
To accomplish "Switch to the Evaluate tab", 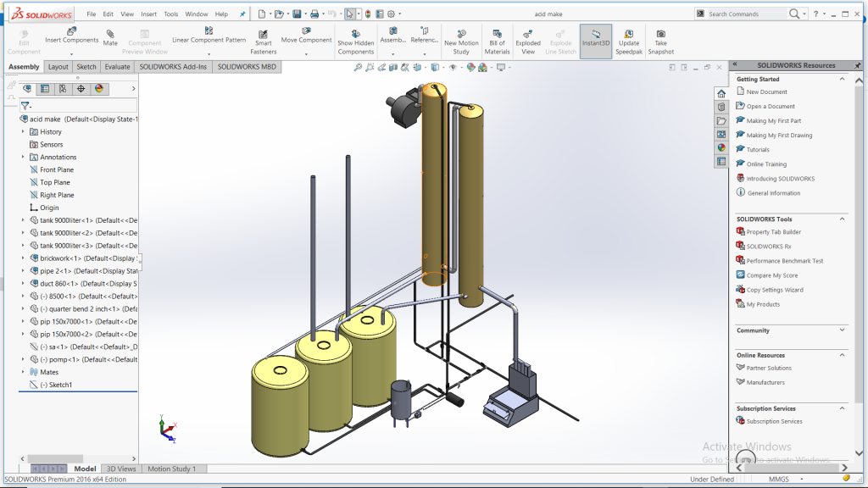I will pos(117,66).
